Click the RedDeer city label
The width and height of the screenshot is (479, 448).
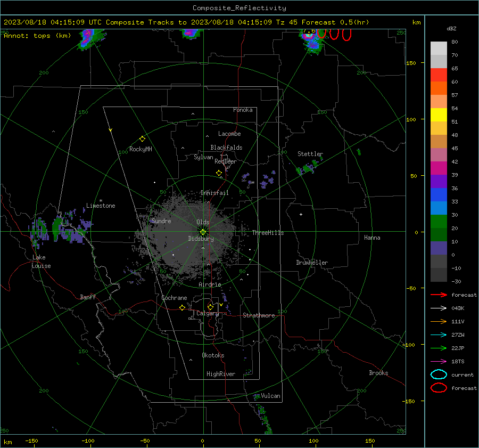pos(226,161)
